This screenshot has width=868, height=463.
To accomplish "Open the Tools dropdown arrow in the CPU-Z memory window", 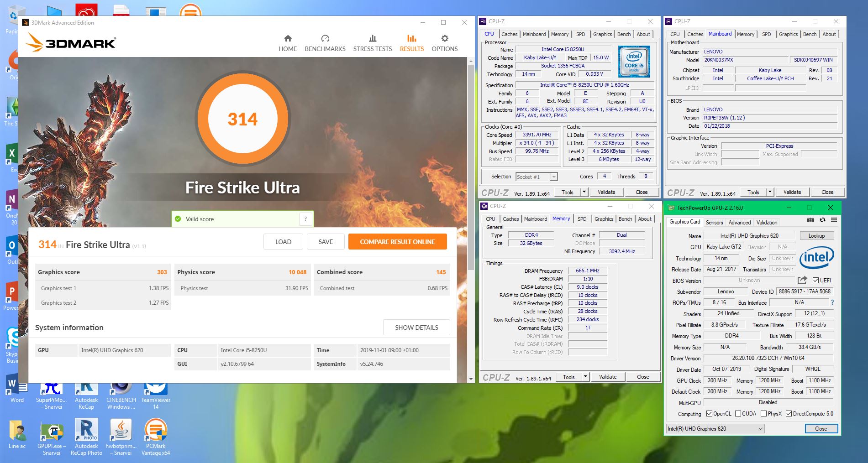I will [x=585, y=377].
